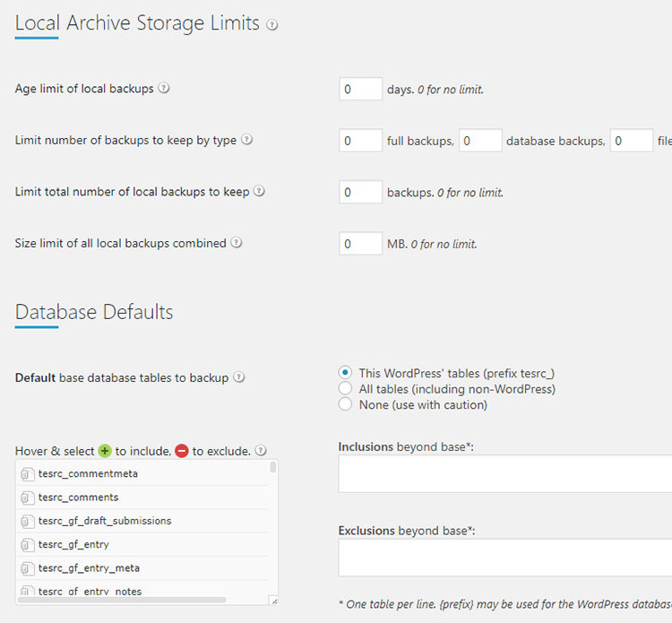Click help icon after 'to exclude' hover instructions
This screenshot has height=623, width=672.
click(x=261, y=451)
